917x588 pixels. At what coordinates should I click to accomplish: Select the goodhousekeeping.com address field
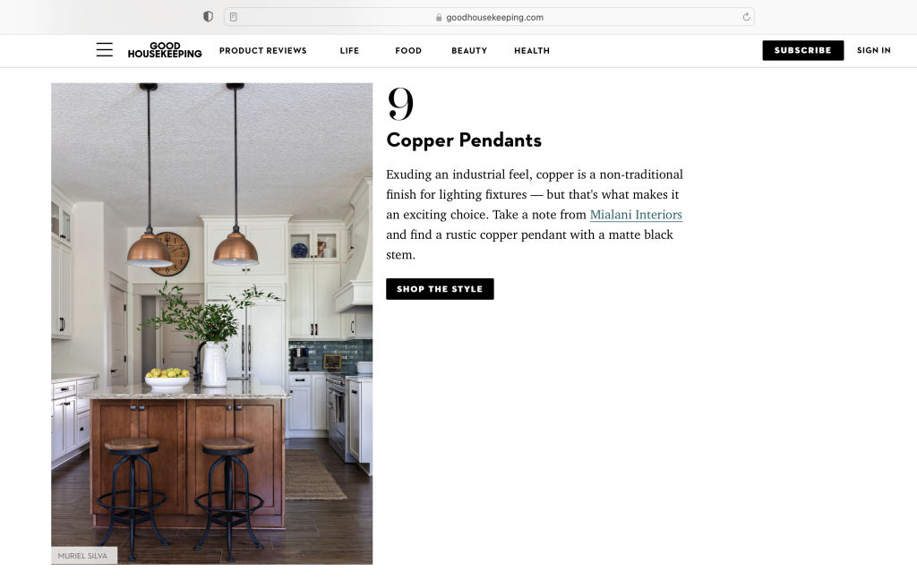coord(489,17)
